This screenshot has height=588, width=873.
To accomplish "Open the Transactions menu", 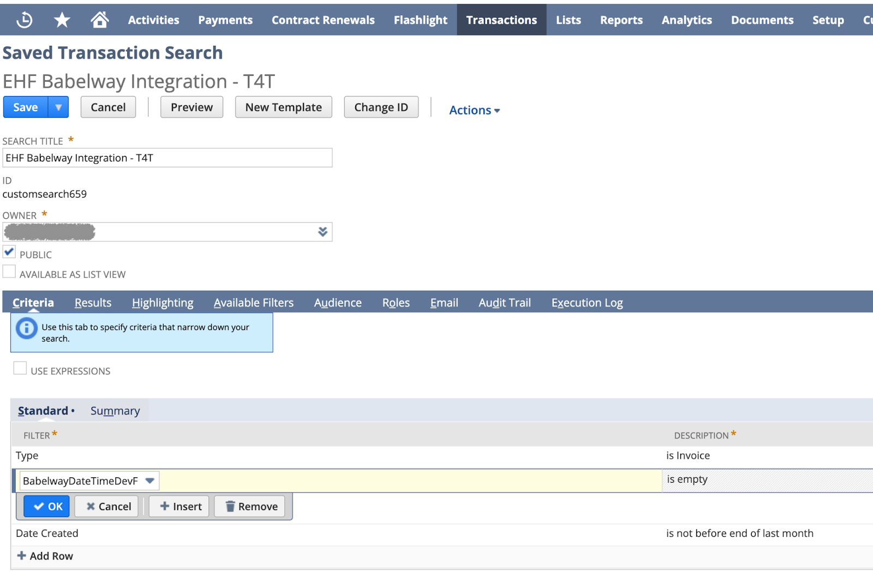I will click(x=501, y=20).
